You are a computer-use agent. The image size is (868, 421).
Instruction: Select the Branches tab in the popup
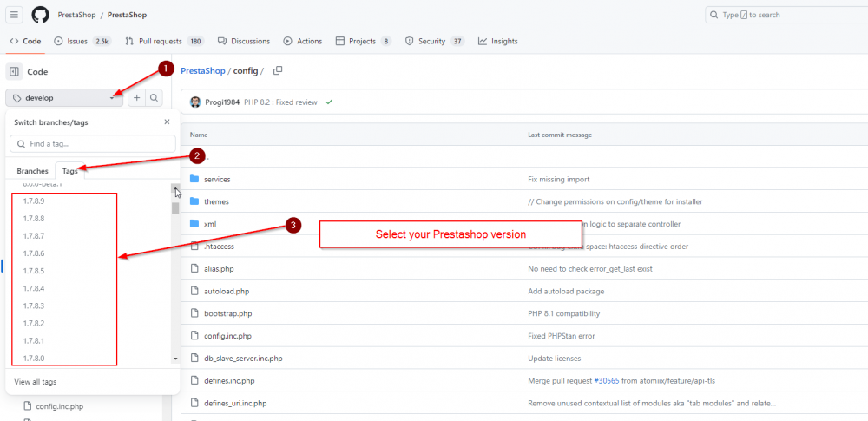click(x=33, y=171)
